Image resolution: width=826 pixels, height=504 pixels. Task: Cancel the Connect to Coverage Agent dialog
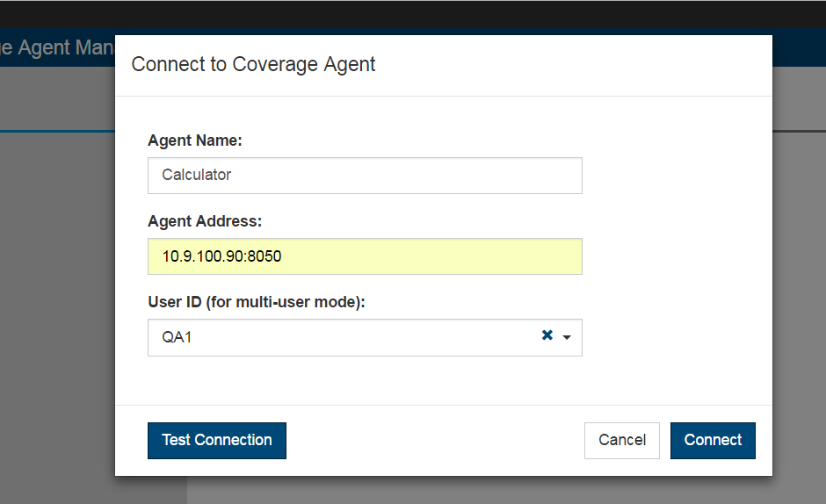coord(621,440)
